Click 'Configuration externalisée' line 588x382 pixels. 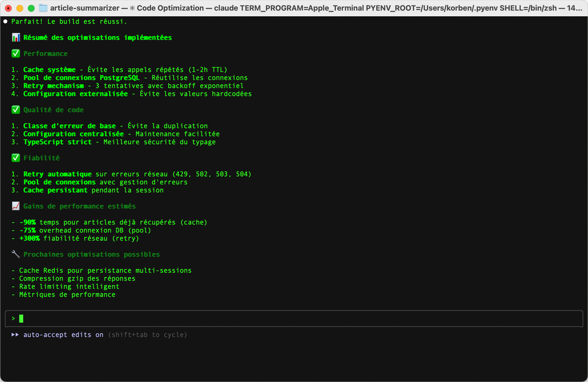[x=132, y=94]
